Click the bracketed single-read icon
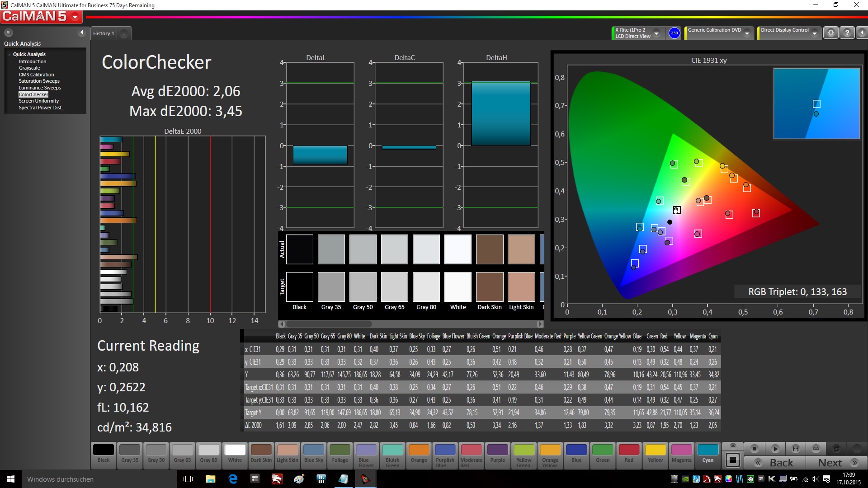Viewport: 868px width, 488px height. (795, 449)
